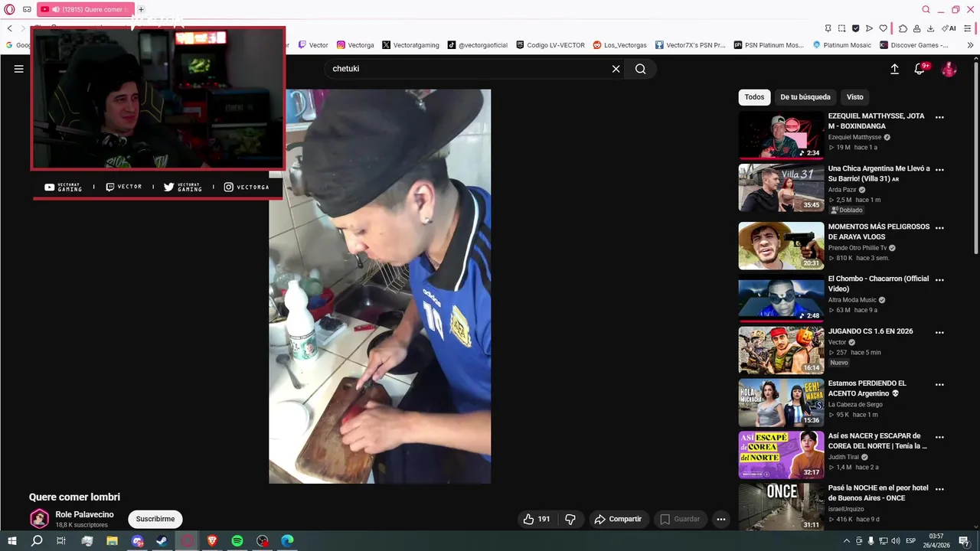980x551 pixels.
Task: Open Windows notification center icon
Action: tap(964, 541)
